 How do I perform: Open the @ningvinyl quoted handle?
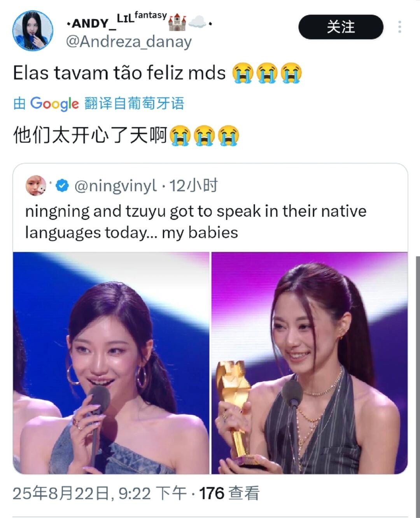[x=115, y=186]
